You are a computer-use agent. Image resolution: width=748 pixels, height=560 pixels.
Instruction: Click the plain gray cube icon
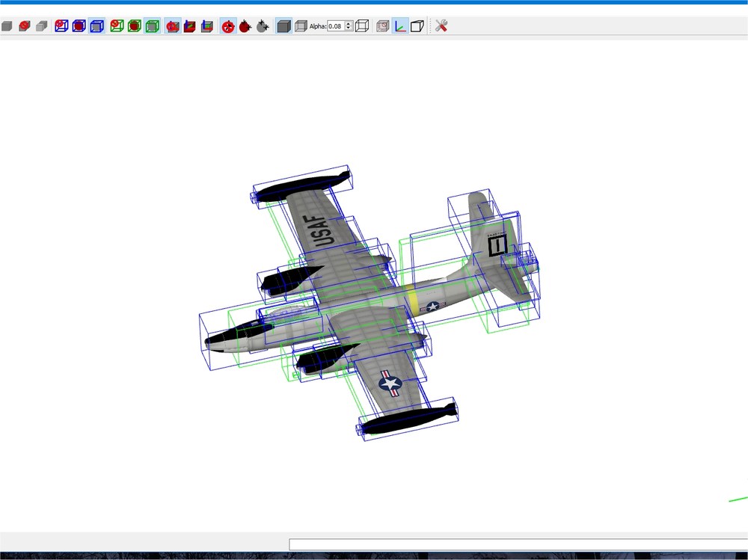[x=7, y=25]
